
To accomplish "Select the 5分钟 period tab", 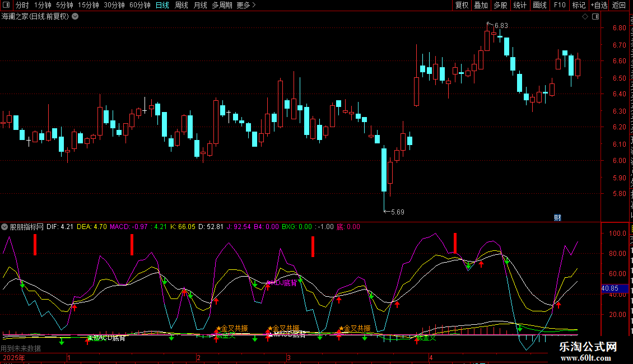I will 64,5.
